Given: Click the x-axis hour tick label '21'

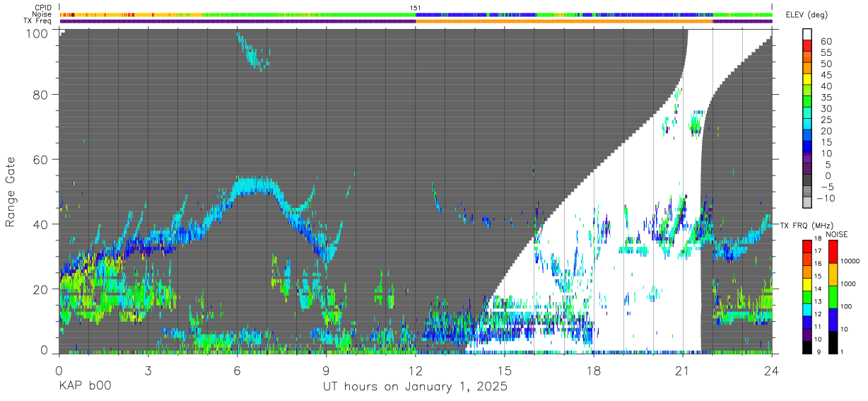Looking at the screenshot, I should 683,370.
